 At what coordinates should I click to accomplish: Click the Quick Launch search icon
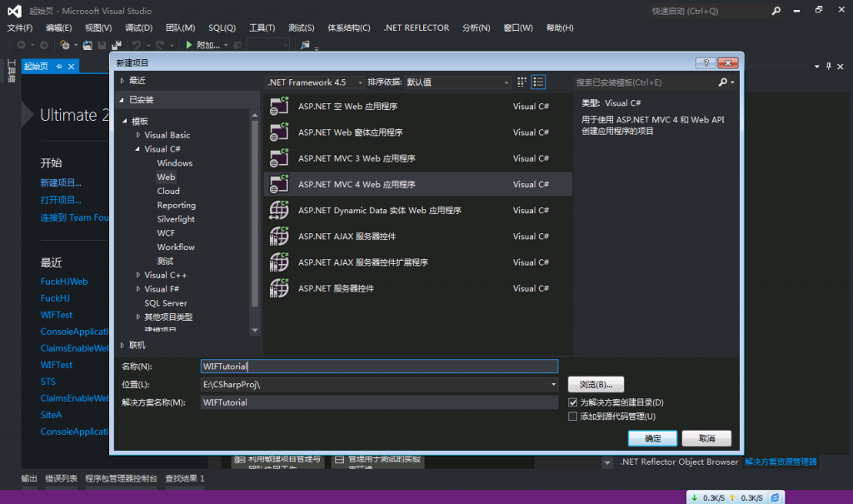(x=776, y=11)
